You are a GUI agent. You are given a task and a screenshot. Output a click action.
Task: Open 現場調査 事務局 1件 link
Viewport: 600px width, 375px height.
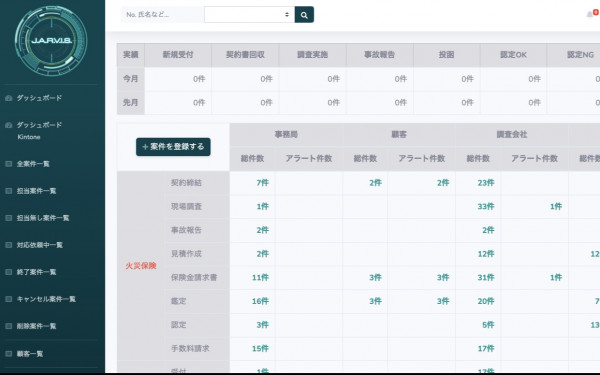[x=262, y=206]
